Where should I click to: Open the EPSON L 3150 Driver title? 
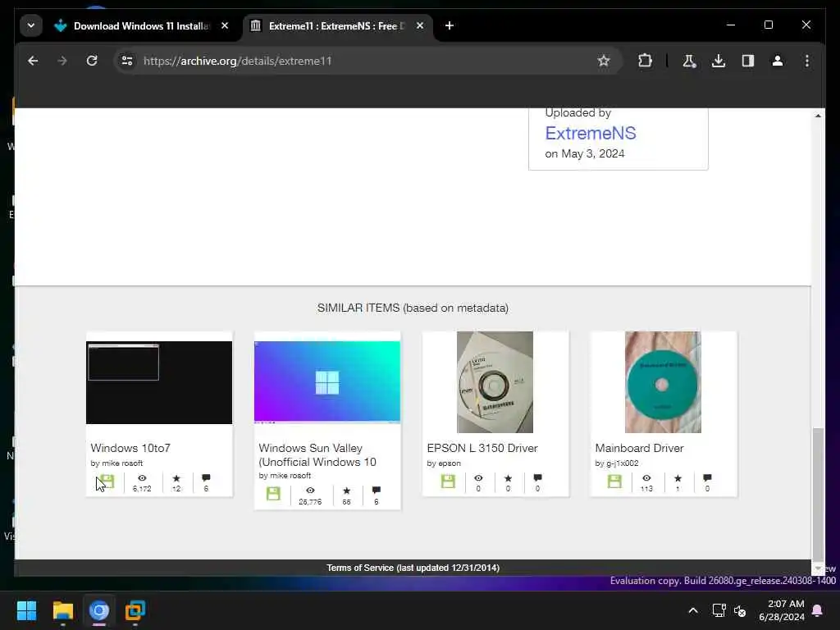click(x=482, y=448)
